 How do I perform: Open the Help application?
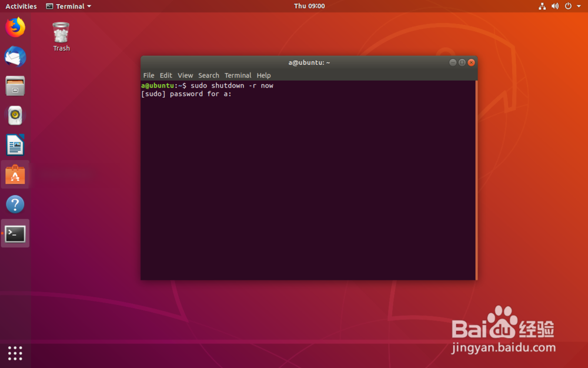(x=15, y=204)
